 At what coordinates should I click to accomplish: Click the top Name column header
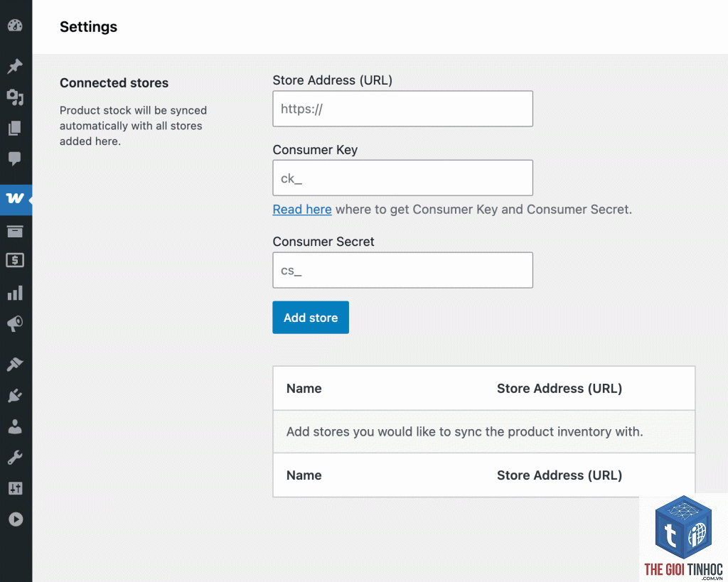click(304, 389)
